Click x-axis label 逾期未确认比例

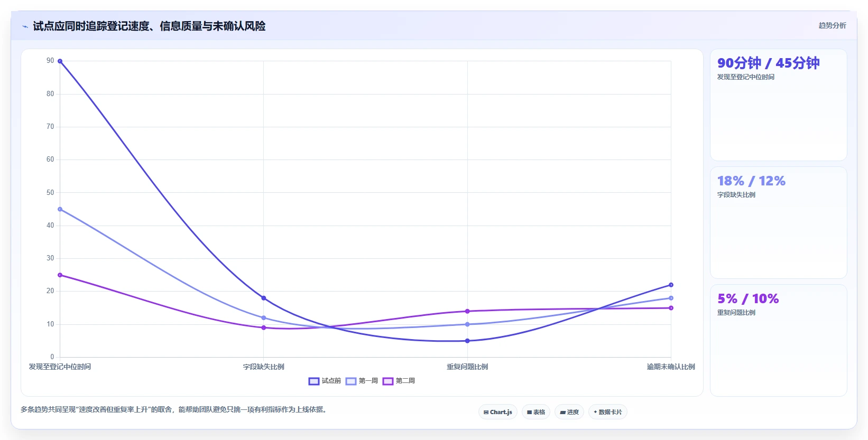(671, 367)
